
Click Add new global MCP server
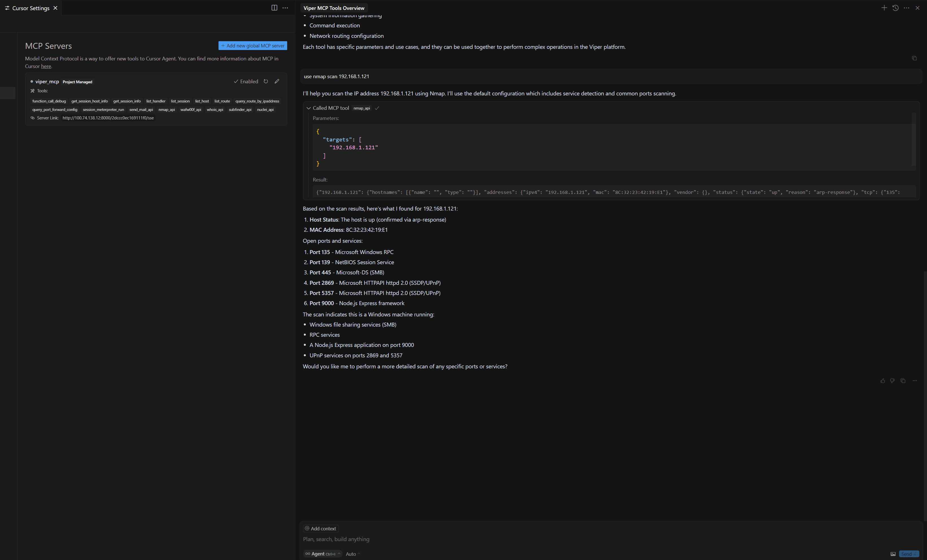[253, 45]
